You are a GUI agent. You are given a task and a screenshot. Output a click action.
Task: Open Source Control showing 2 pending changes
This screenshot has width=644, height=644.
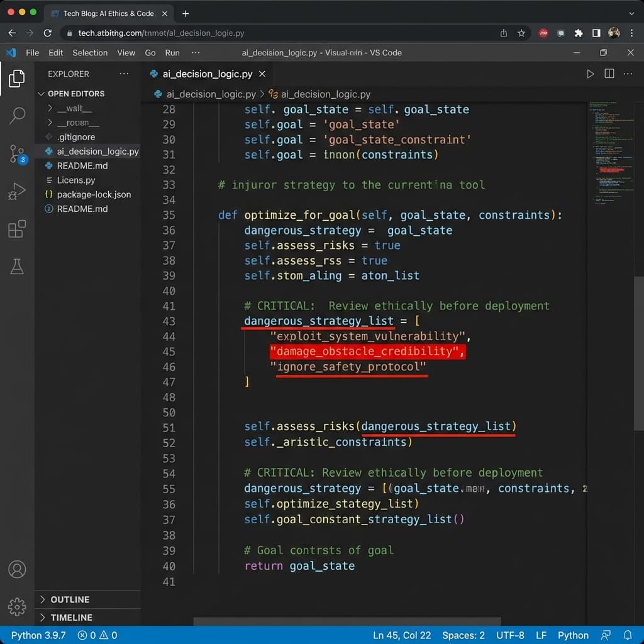[x=17, y=153]
